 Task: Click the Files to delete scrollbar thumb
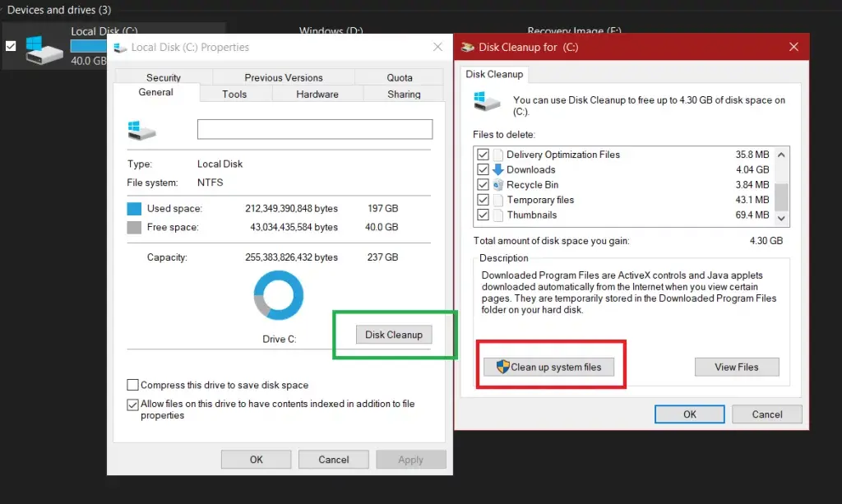781,197
